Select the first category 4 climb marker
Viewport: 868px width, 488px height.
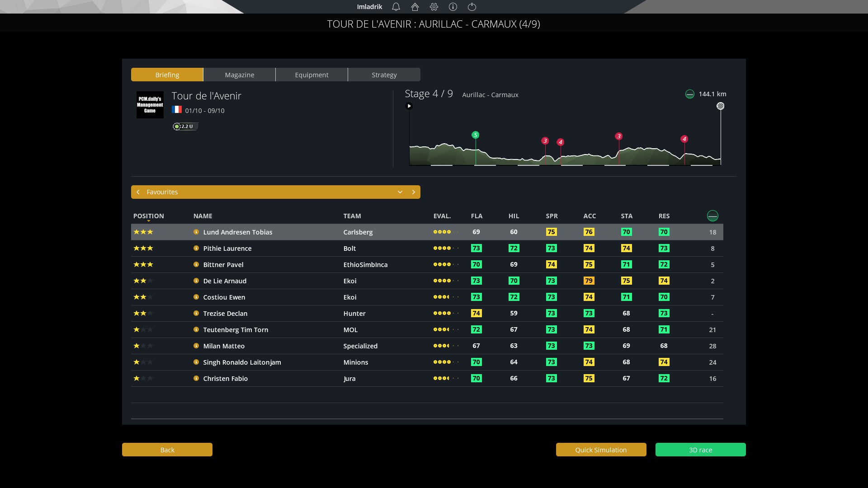click(561, 142)
